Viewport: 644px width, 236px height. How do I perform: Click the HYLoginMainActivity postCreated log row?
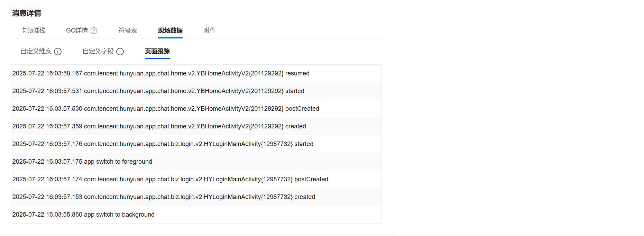170,179
